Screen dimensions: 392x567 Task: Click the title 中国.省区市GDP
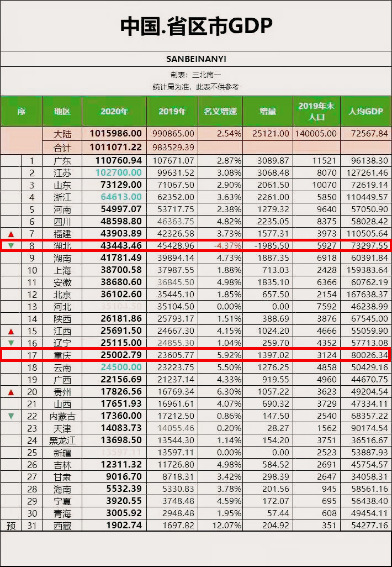(x=196, y=26)
